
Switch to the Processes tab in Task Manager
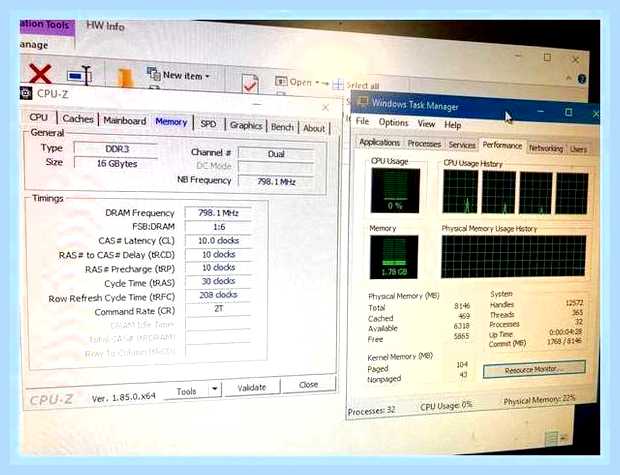tap(424, 144)
